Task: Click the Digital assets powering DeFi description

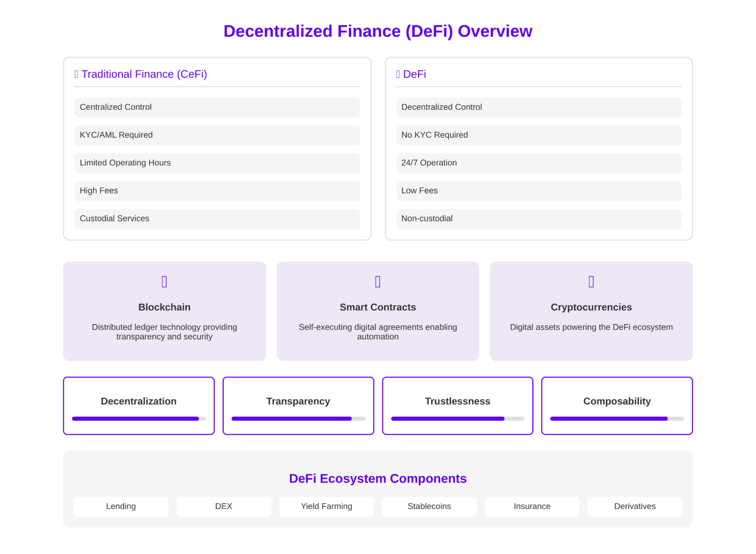Action: pyautogui.click(x=591, y=327)
